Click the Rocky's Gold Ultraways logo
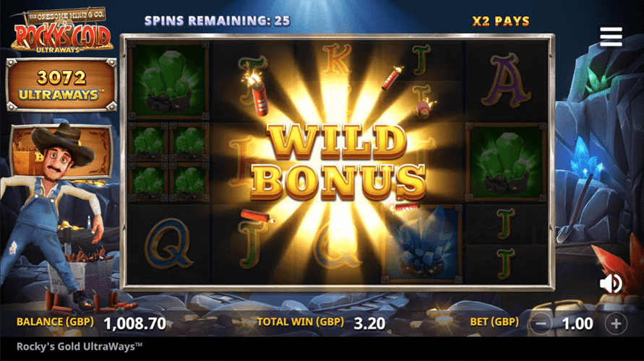The width and height of the screenshot is (644, 361). click(61, 31)
